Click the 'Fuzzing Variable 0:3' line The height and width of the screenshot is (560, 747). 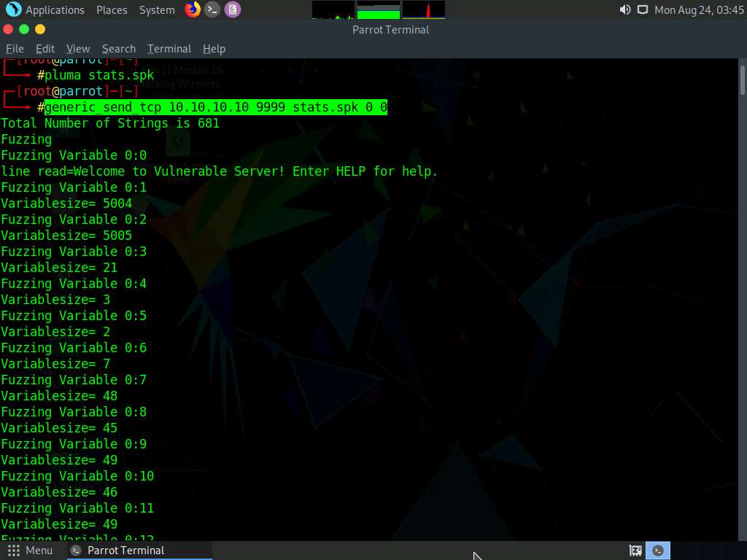(x=74, y=252)
